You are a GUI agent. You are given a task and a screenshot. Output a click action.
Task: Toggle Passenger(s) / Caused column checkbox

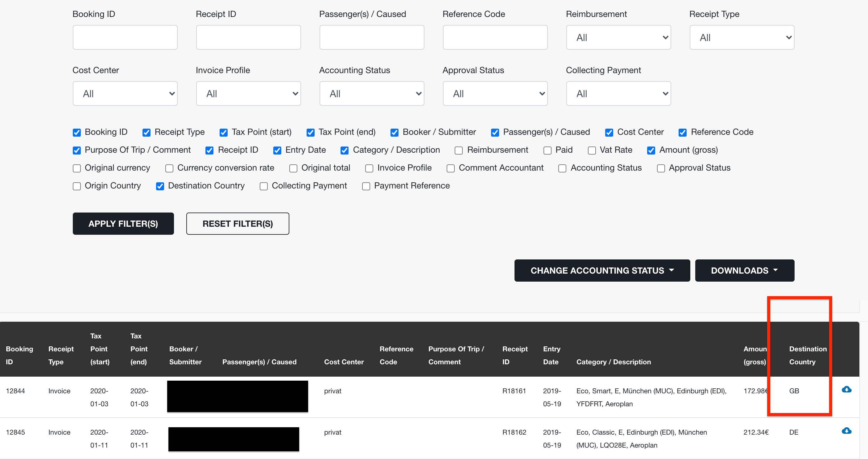pyautogui.click(x=495, y=132)
